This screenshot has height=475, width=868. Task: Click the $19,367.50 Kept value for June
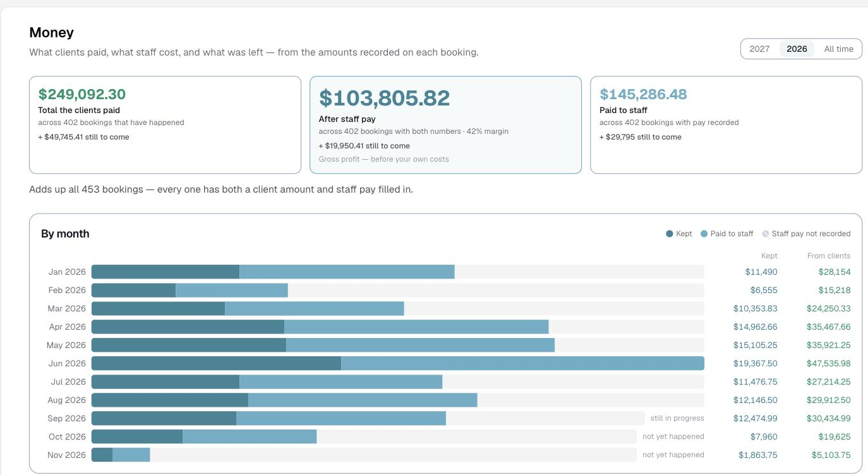coord(756,363)
